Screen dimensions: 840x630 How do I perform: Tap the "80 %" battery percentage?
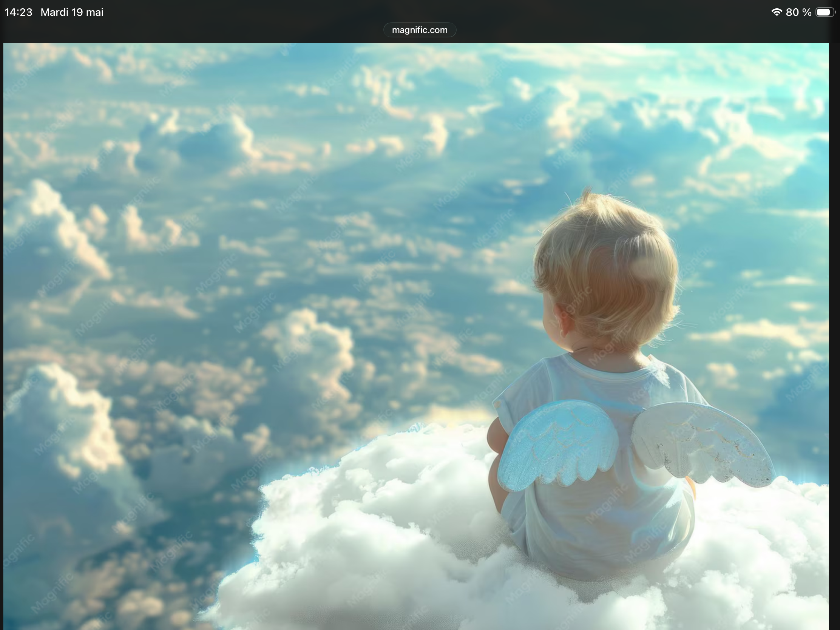[798, 12]
